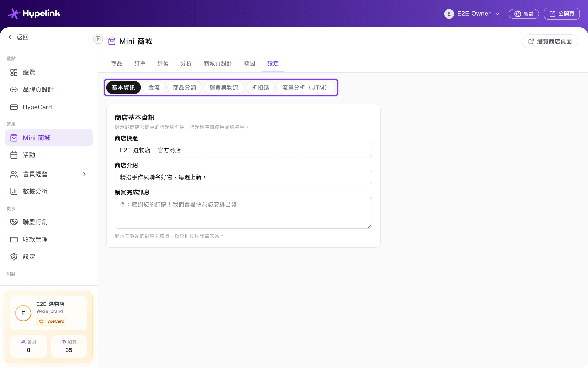Switch to the 訂單 tab
Screen dimensions: 588x368
pyautogui.click(x=140, y=64)
